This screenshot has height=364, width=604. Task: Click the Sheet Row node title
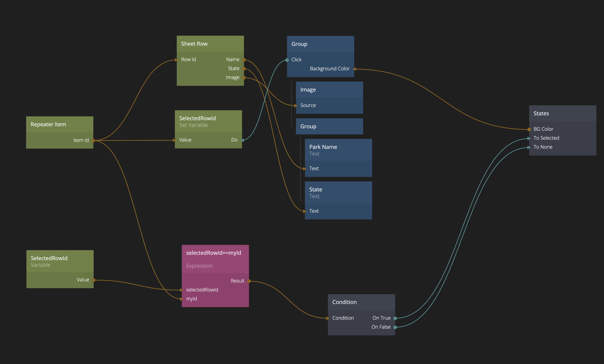[x=194, y=44]
